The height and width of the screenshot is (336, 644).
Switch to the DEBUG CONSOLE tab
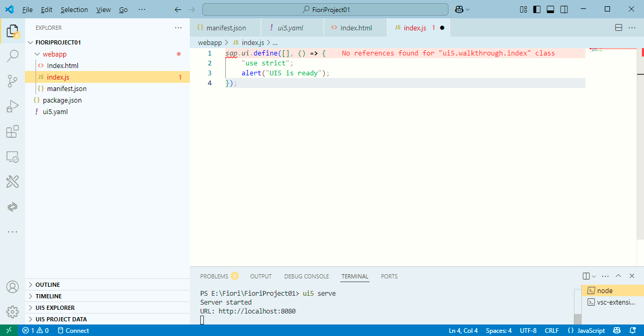tap(307, 276)
